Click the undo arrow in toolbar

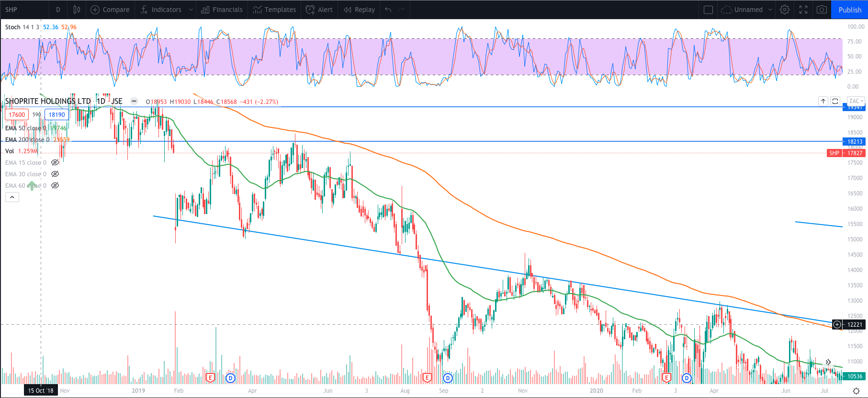click(388, 10)
